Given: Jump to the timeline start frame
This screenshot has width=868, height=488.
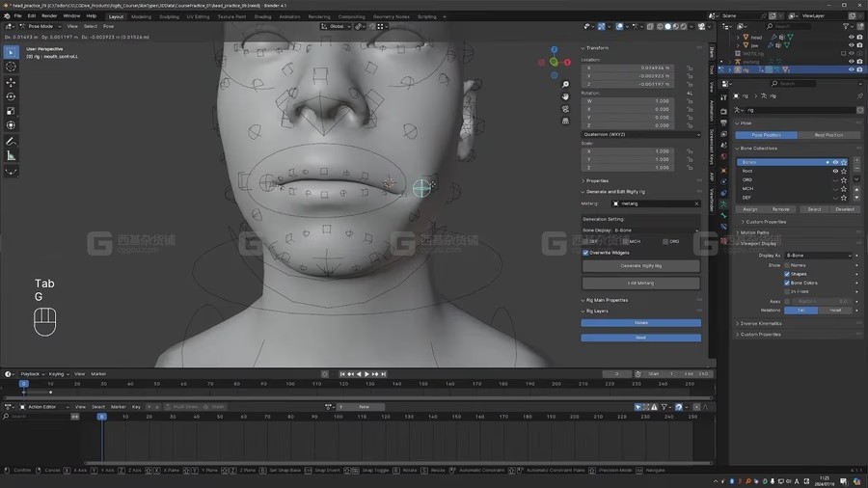Looking at the screenshot, I should tap(342, 374).
